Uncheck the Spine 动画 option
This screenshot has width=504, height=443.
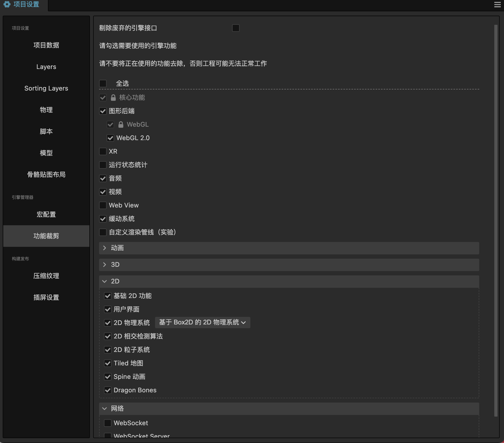[x=108, y=377]
